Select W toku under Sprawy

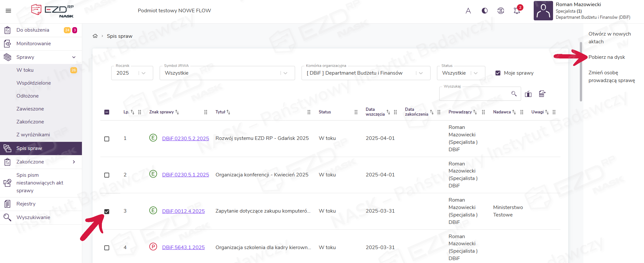tap(25, 70)
